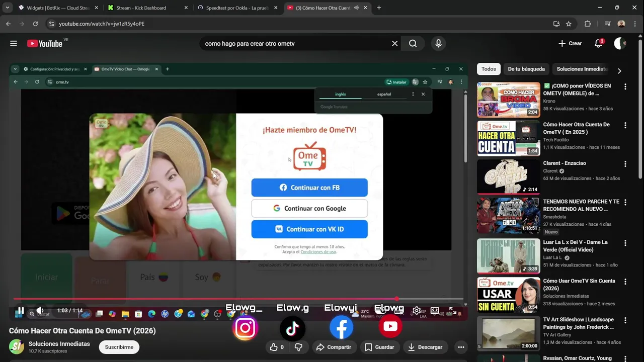
Task: Download video with Descargar
Action: coord(425,347)
